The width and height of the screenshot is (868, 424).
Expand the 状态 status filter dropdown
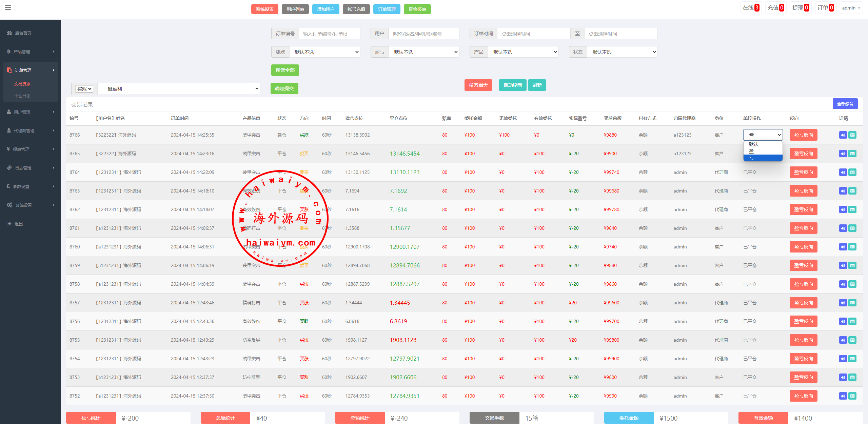click(622, 52)
